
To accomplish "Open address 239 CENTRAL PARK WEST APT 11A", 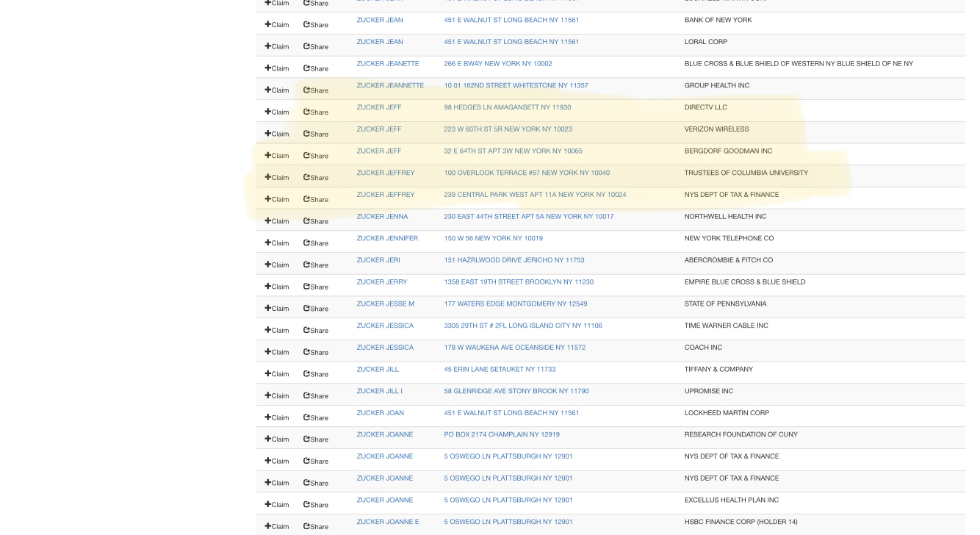I will pyautogui.click(x=535, y=195).
